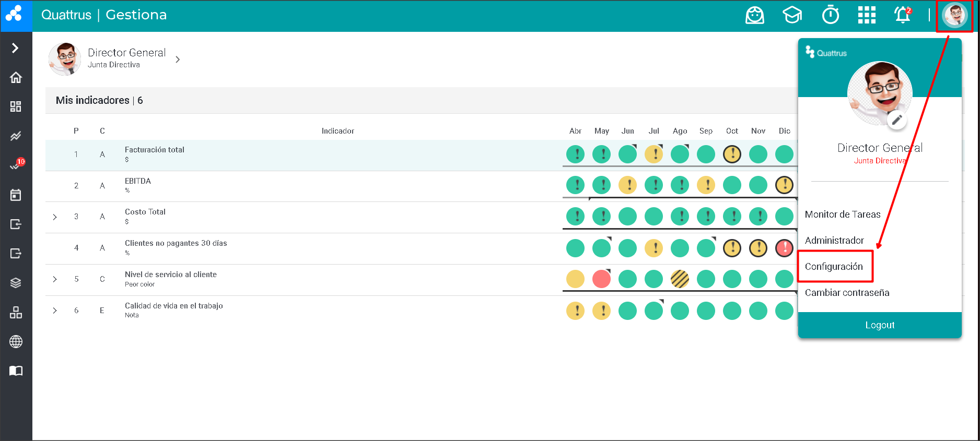Open the apps grid icon in header
980x441 pixels.
867,15
